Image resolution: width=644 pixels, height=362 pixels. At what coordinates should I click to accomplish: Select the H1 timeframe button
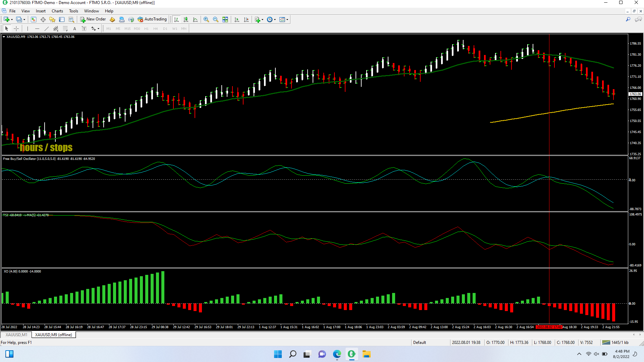click(x=146, y=29)
